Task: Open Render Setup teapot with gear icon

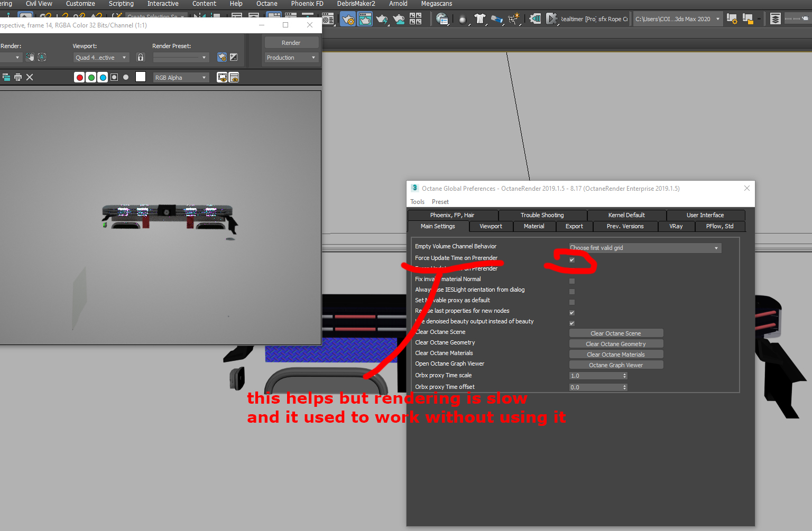Action: (x=348, y=20)
